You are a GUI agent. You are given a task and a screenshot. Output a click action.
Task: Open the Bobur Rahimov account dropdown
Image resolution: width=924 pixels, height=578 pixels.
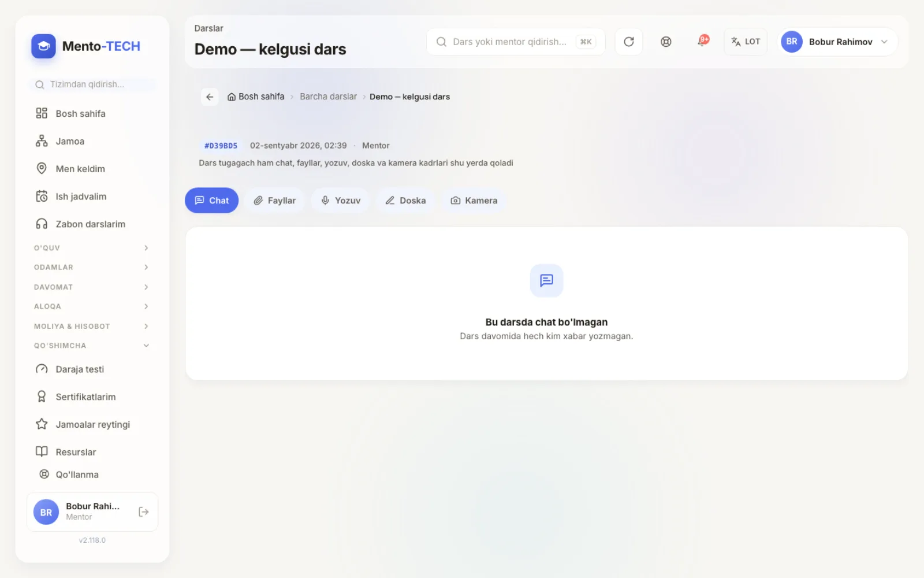click(x=837, y=42)
